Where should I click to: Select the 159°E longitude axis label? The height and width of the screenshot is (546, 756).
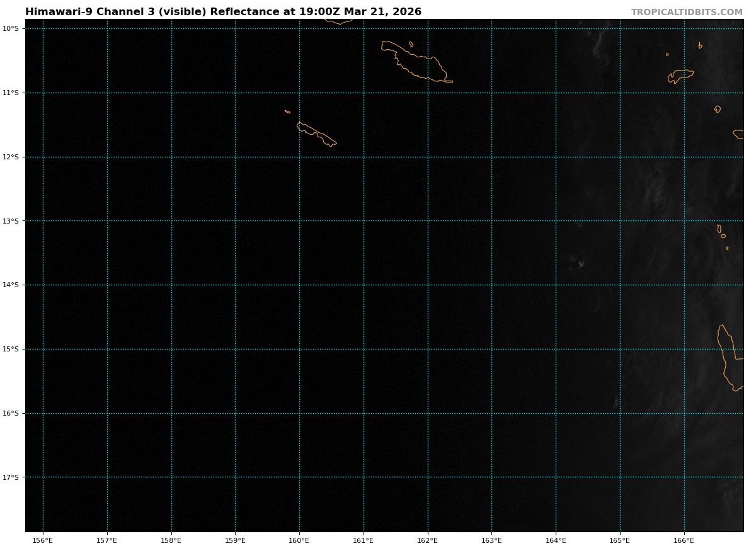click(235, 540)
